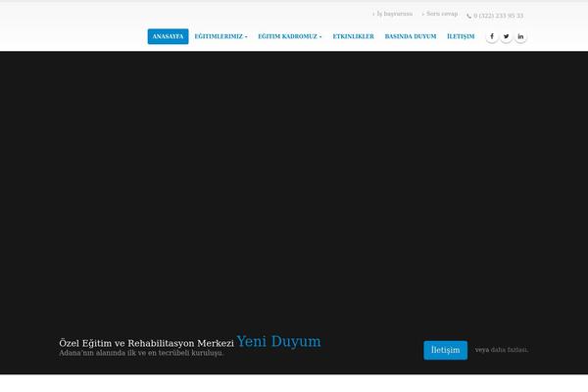Go to the ANASAYFA menu item

[168, 36]
